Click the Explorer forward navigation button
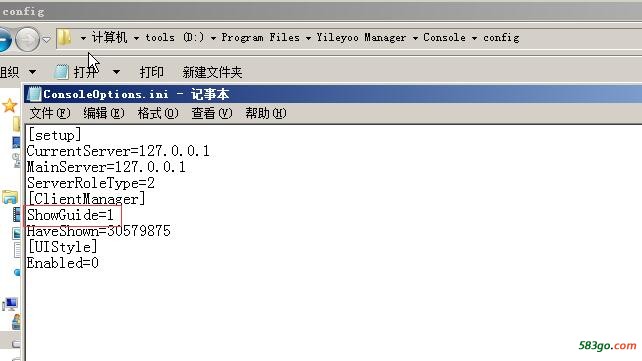 (27, 39)
